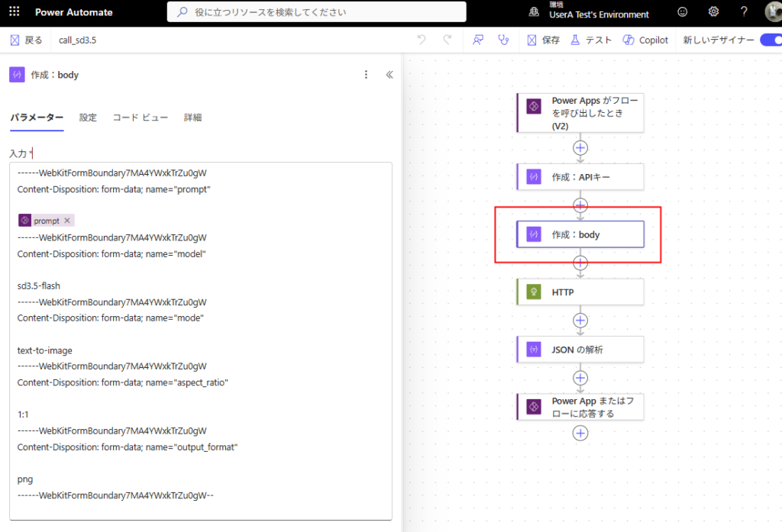The image size is (782, 532).
Task: Switch to the コード ビュー tab
Action: [x=140, y=118]
